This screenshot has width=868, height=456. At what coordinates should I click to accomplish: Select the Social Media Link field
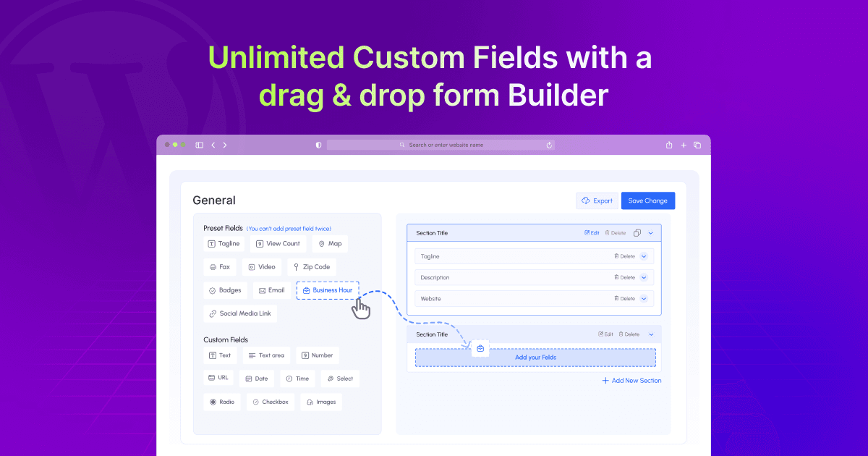pos(239,313)
